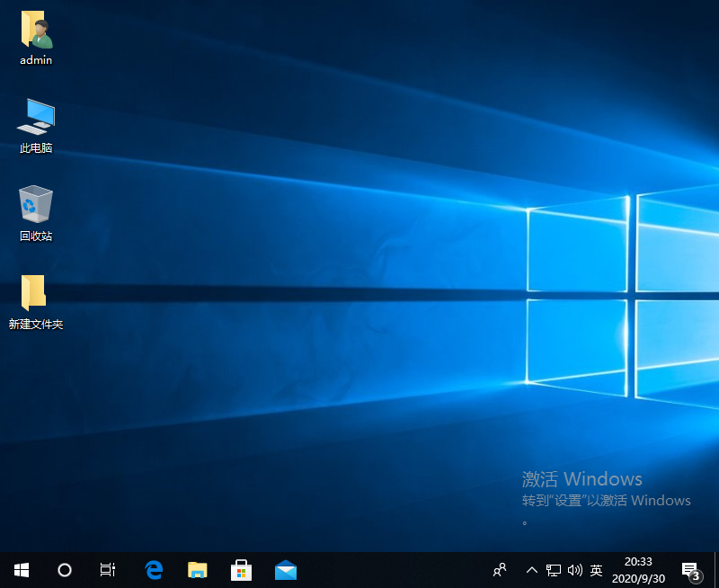Click the Cortana circle search button
The height and width of the screenshot is (588, 719).
point(65,570)
